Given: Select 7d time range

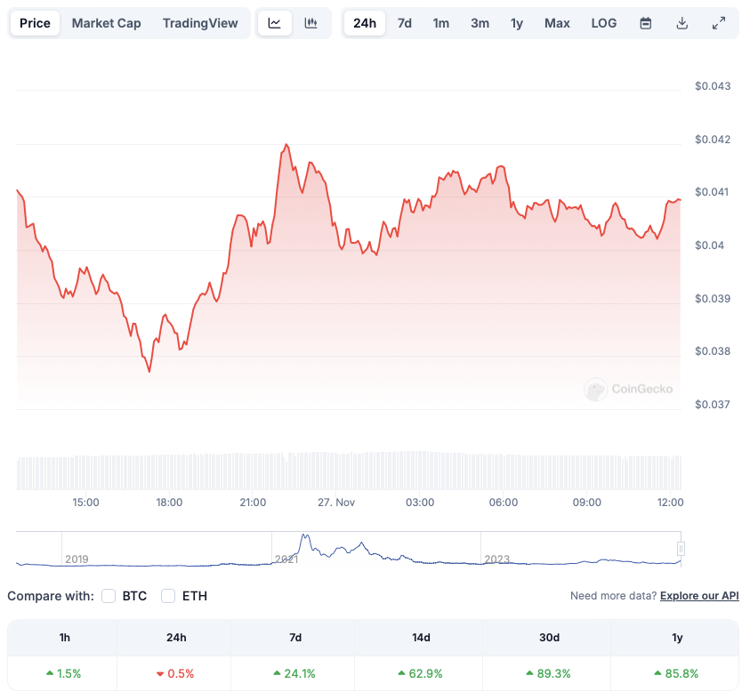Looking at the screenshot, I should click(x=404, y=23).
